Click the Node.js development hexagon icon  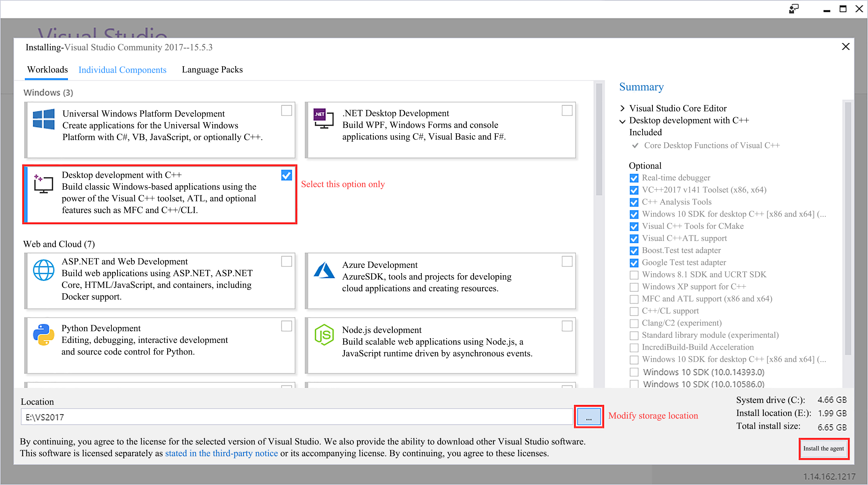click(324, 335)
